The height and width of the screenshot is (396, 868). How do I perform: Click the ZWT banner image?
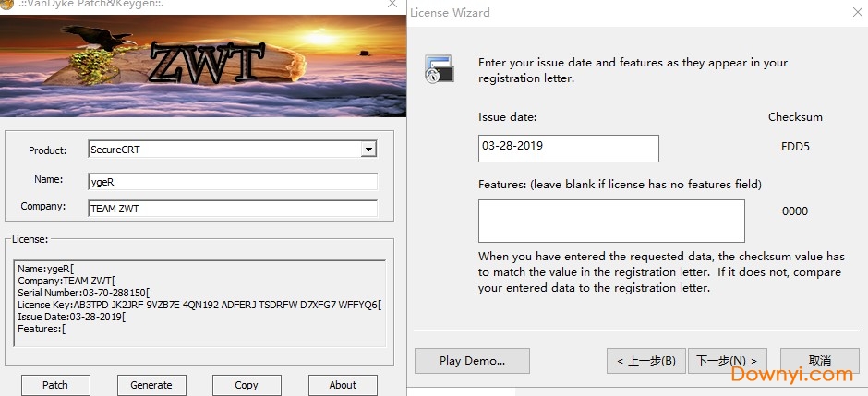[x=201, y=65]
